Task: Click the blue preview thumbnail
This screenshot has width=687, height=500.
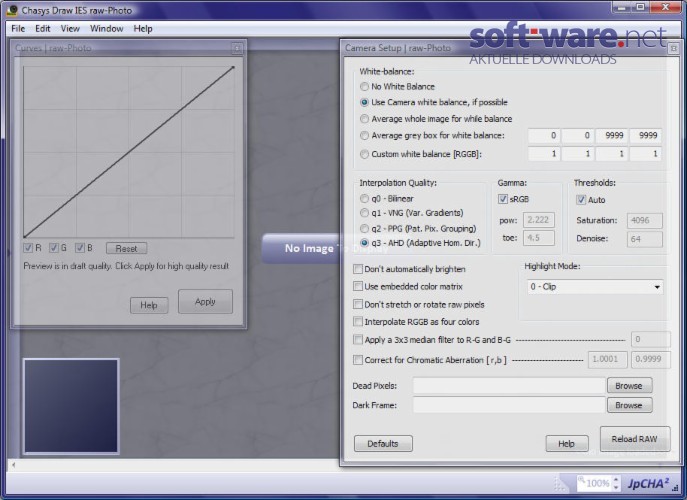Action: 71,406
